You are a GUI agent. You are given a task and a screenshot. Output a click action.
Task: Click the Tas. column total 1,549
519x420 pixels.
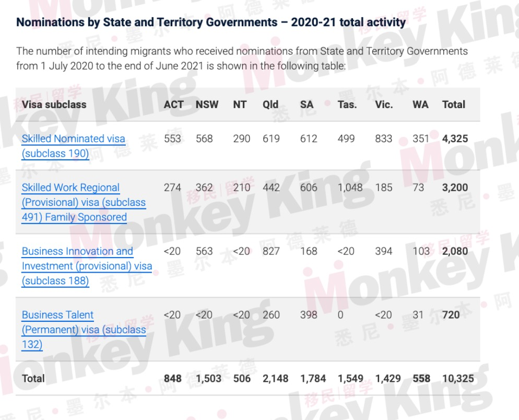pyautogui.click(x=350, y=378)
